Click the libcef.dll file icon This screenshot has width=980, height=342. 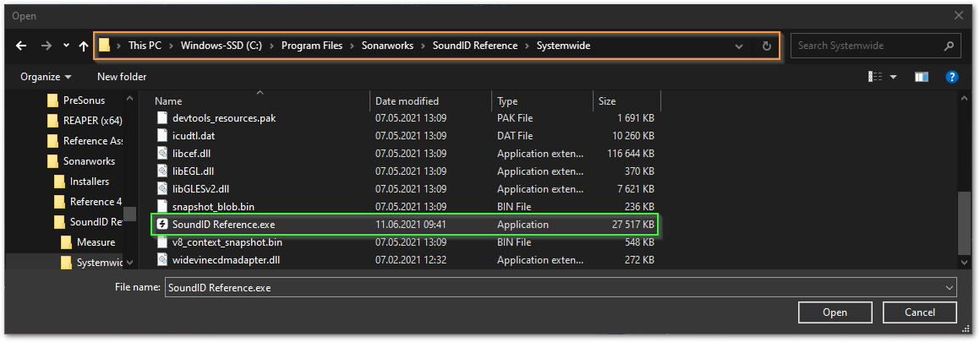click(x=162, y=153)
